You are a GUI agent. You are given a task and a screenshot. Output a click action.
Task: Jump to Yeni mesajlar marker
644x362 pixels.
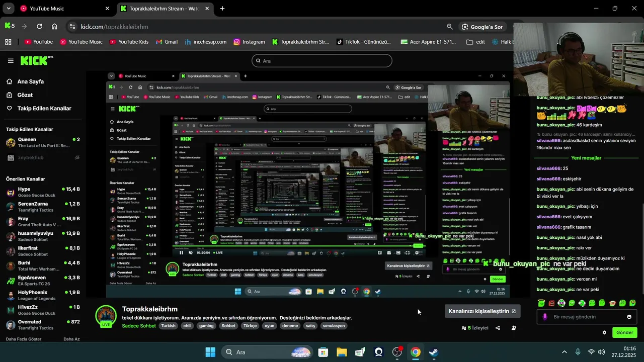[586, 158]
